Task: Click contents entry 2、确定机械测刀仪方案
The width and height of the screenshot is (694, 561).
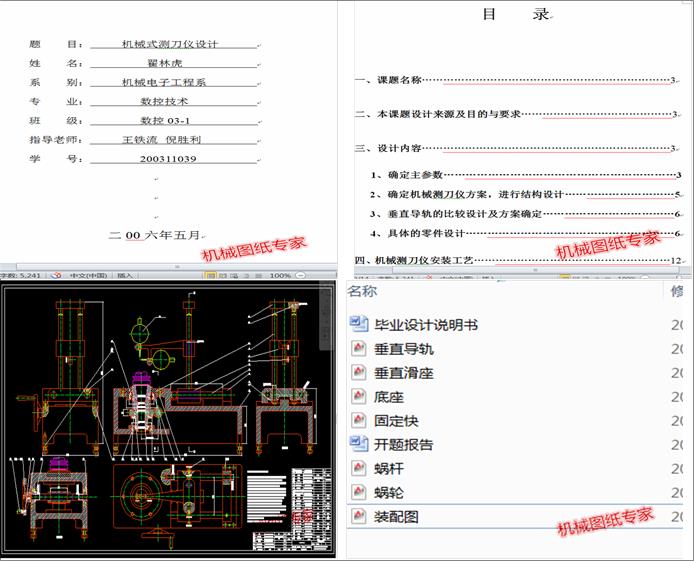Action: pyautogui.click(x=526, y=194)
